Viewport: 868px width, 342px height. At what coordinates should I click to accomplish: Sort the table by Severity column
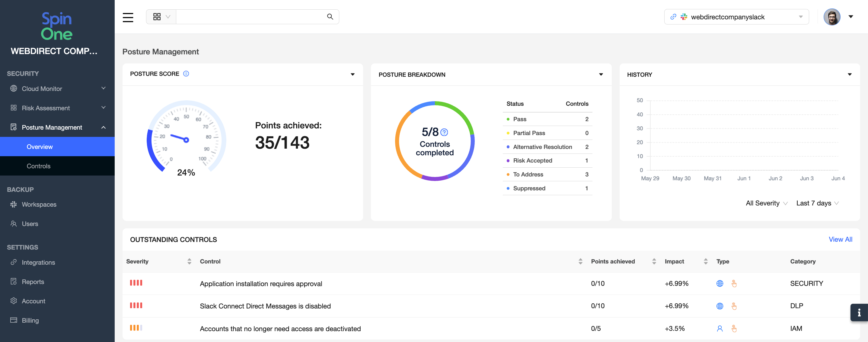point(189,261)
